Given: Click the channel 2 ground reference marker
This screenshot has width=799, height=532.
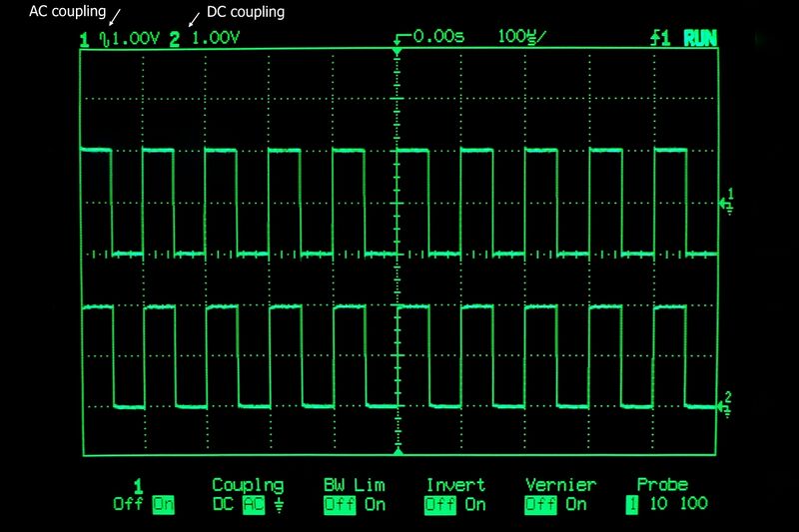Looking at the screenshot, I should [x=727, y=405].
